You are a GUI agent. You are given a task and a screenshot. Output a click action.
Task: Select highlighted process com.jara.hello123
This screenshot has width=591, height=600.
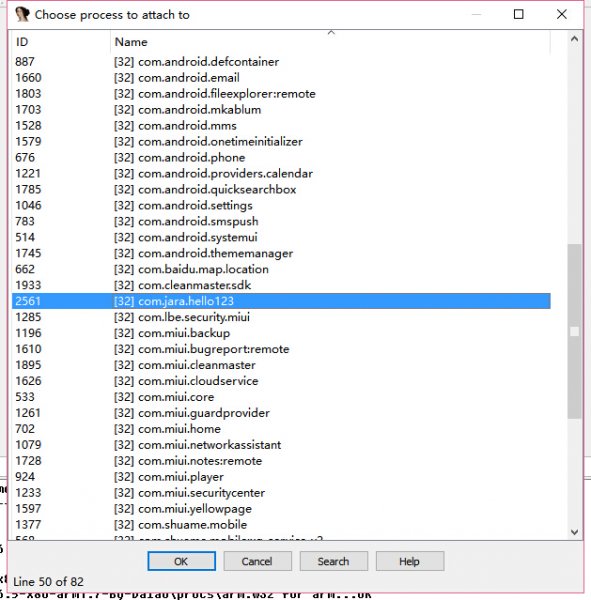click(x=281, y=301)
